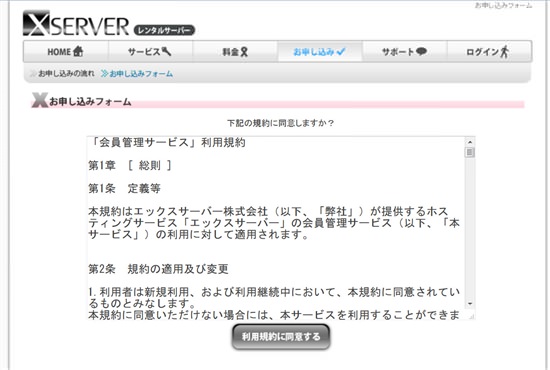Click the textarea resize grip corner
The height and width of the screenshot is (370, 550).
471,316
